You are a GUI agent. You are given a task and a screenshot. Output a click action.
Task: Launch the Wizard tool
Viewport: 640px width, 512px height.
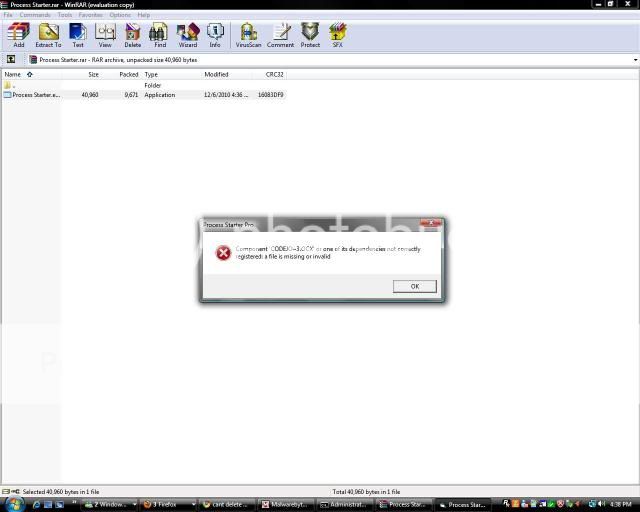pyautogui.click(x=187, y=35)
